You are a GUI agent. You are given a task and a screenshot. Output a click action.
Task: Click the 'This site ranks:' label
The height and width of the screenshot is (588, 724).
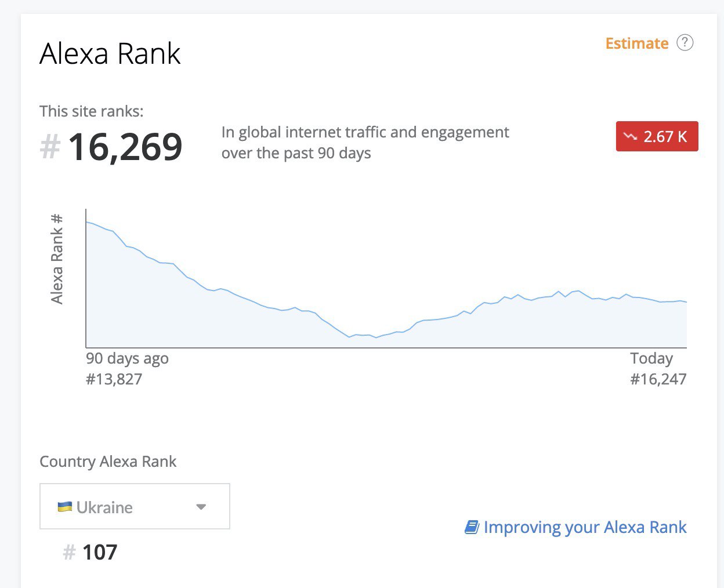92,111
